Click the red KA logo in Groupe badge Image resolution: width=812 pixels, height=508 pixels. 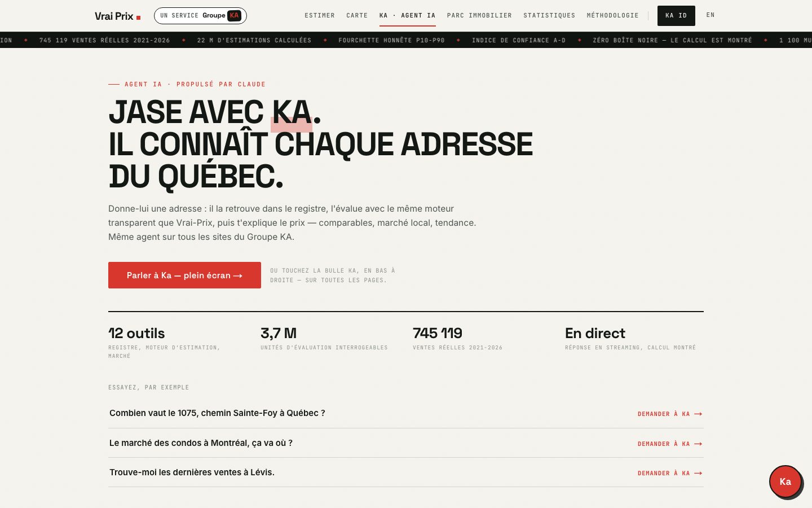pos(235,16)
